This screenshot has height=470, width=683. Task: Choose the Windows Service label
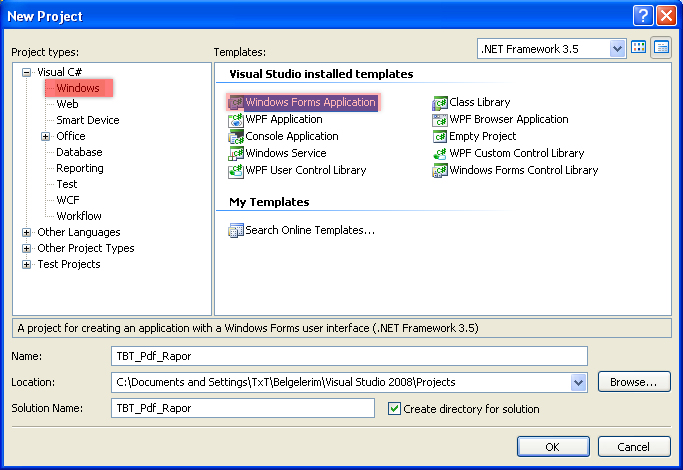[286, 153]
